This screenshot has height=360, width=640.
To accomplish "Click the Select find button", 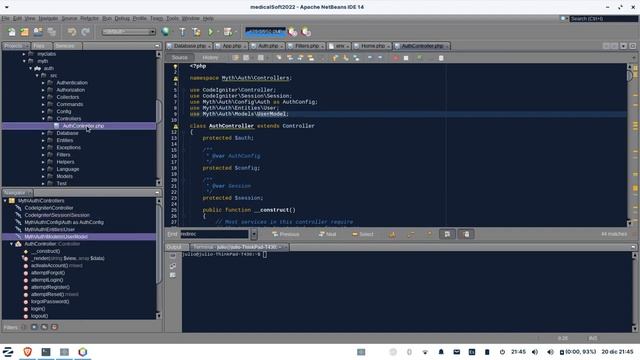I will pyautogui.click(x=363, y=234).
